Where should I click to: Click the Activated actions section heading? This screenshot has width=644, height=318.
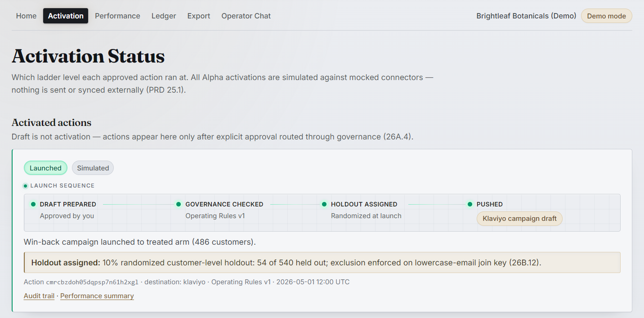(x=51, y=123)
